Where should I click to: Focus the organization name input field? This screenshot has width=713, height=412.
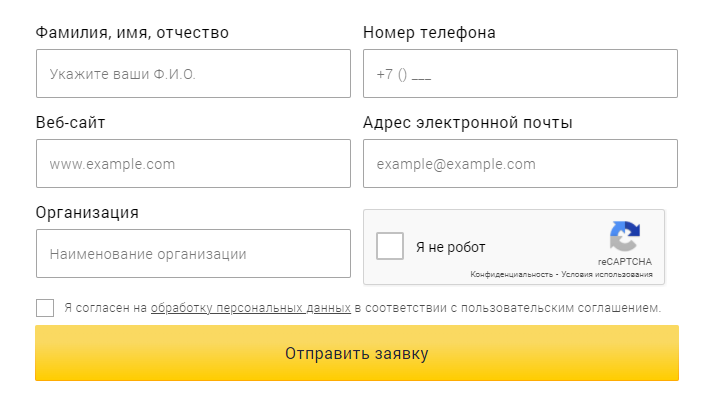point(193,254)
